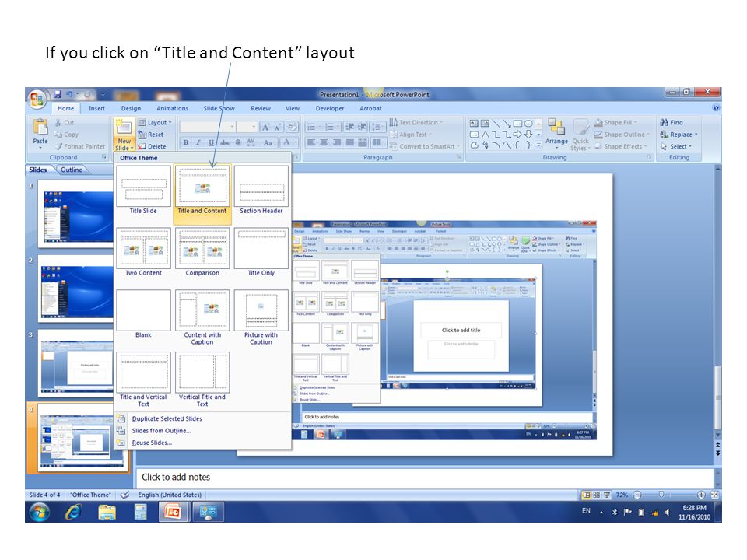The image size is (747, 560).
Task: Click Decrease List Level indent icon
Action: pos(349,127)
